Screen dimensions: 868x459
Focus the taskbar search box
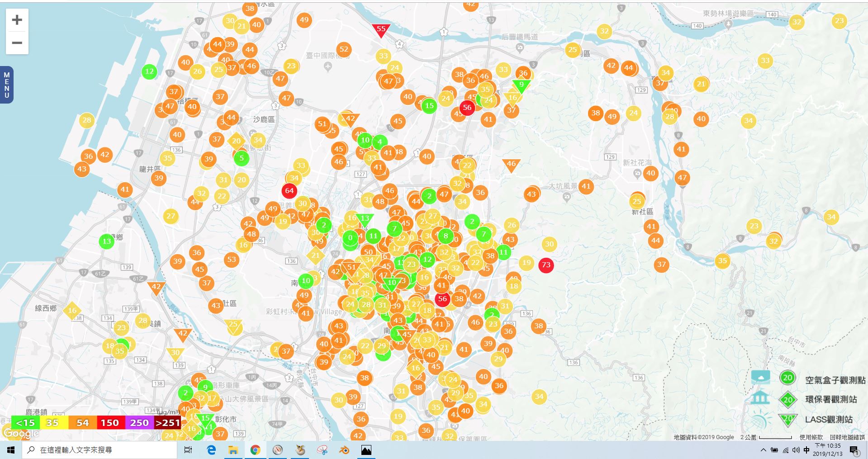tap(100, 450)
